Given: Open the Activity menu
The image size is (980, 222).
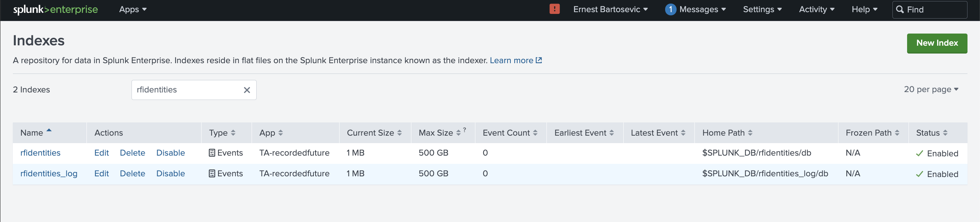Looking at the screenshot, I should click(816, 10).
